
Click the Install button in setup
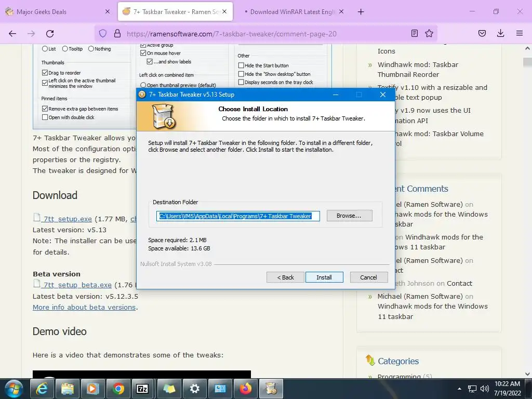324,277
